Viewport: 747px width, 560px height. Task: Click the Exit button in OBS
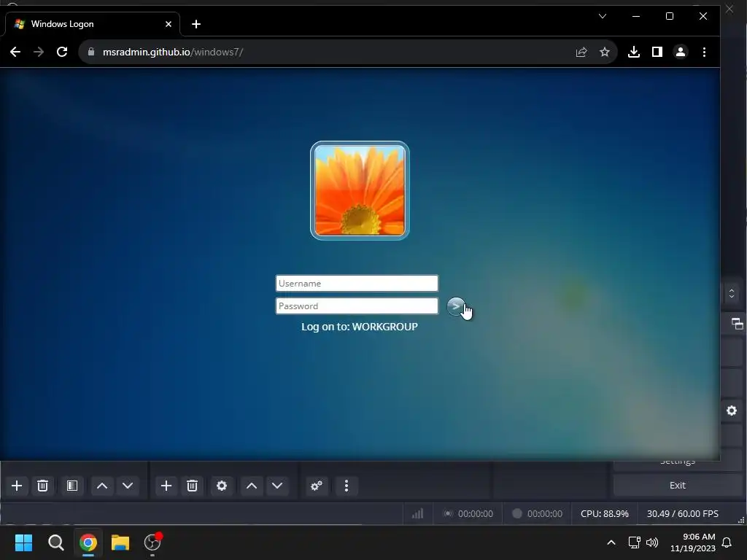pyautogui.click(x=678, y=485)
